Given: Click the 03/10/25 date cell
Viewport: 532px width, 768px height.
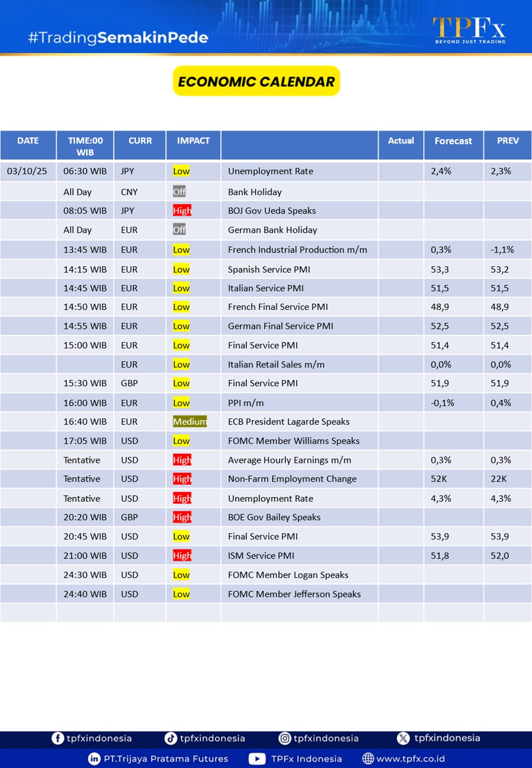Looking at the screenshot, I should (27, 171).
